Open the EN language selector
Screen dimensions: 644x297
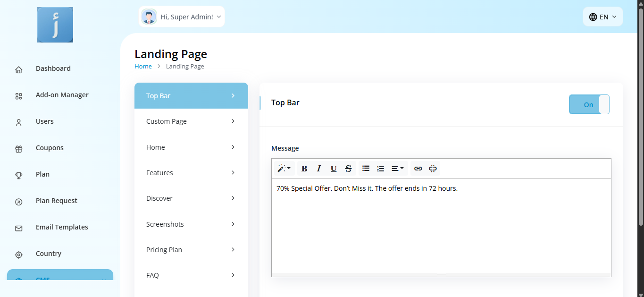[602, 17]
